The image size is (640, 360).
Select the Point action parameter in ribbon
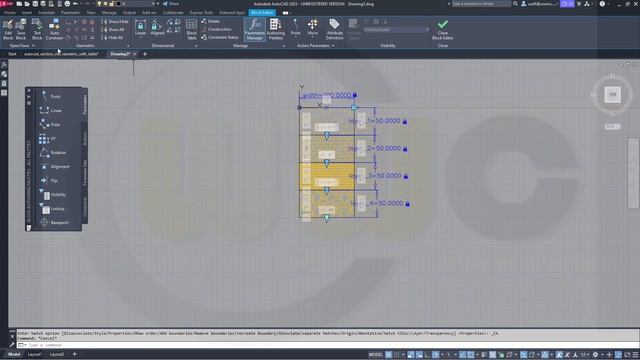(296, 27)
